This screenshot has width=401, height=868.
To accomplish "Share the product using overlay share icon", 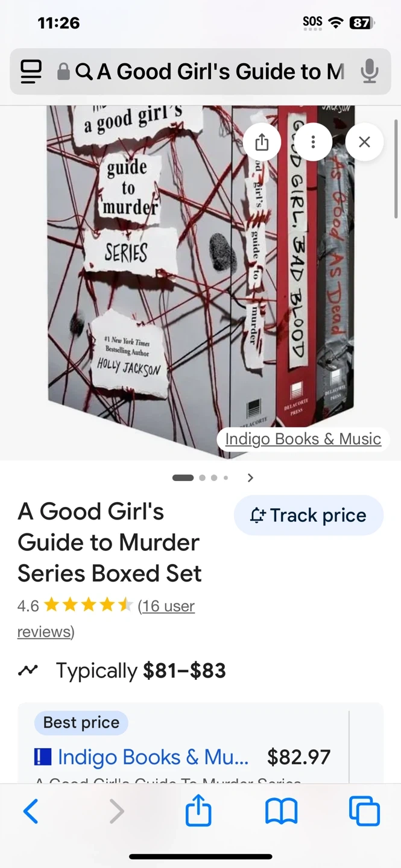I will (x=262, y=142).
